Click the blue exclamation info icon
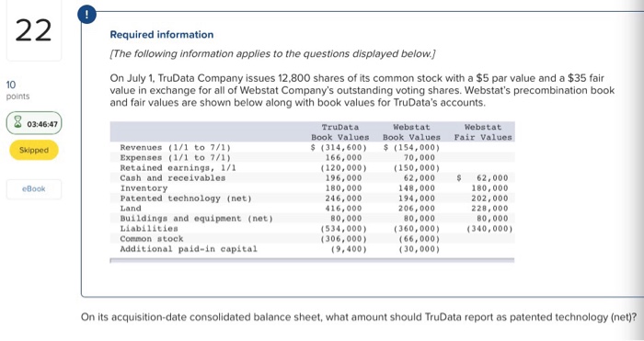The height and width of the screenshot is (341, 644). pyautogui.click(x=86, y=15)
